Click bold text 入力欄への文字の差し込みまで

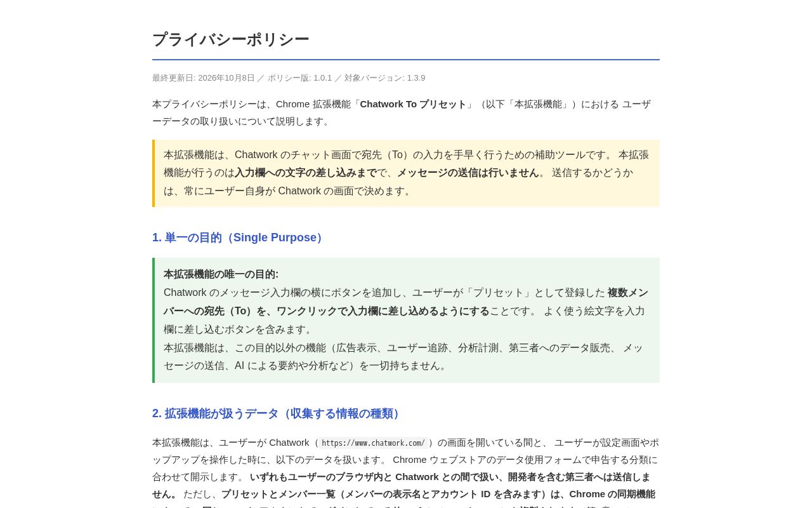click(x=306, y=173)
